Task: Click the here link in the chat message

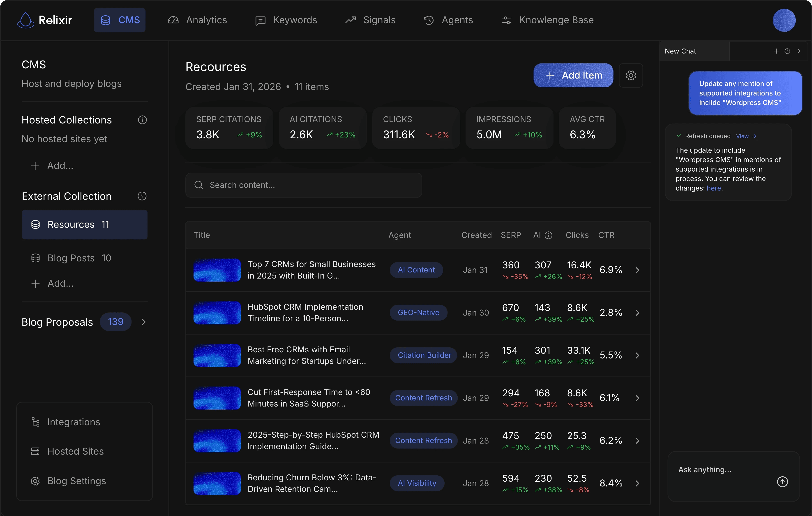Action: point(714,188)
